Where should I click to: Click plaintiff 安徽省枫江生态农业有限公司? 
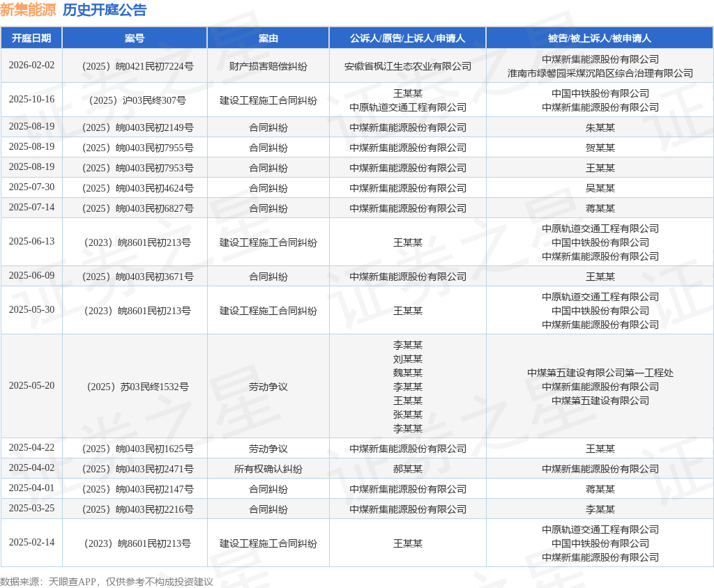[407, 66]
